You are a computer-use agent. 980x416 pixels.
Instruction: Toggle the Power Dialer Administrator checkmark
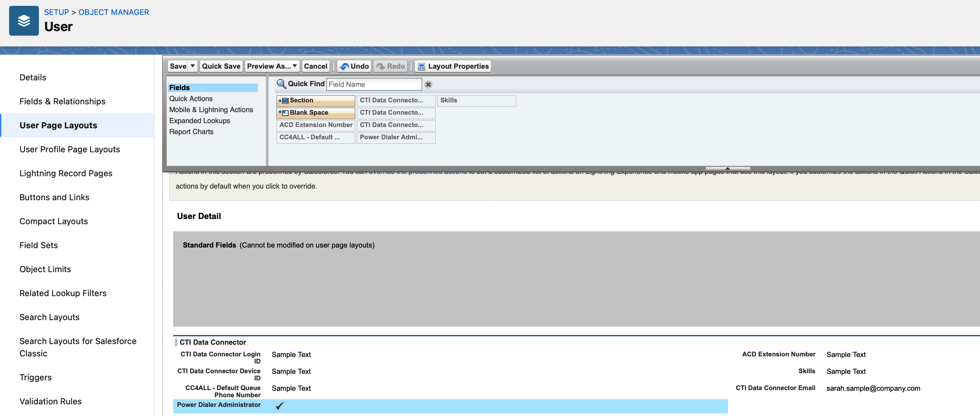280,406
